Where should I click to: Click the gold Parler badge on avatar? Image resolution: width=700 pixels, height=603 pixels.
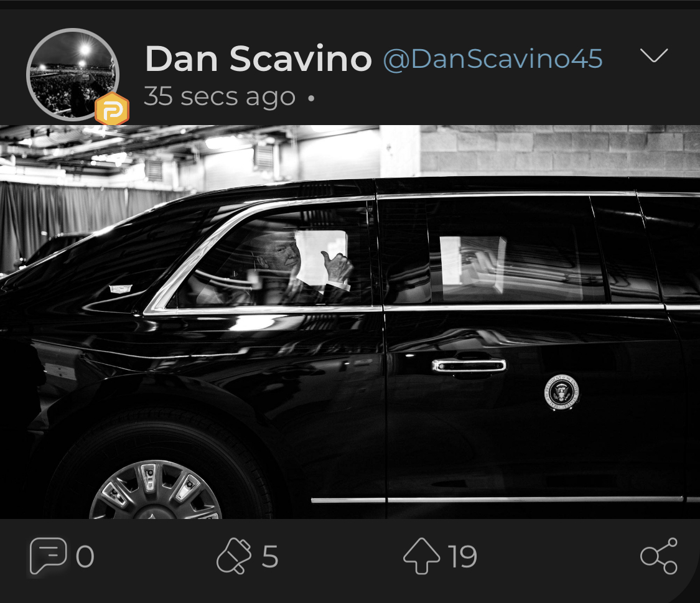click(x=112, y=110)
